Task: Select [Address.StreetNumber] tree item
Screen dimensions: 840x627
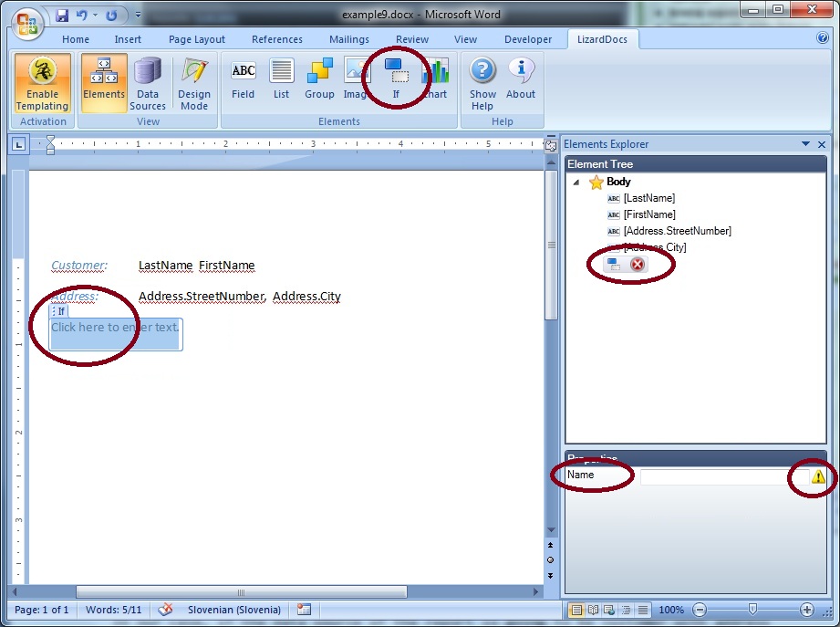Action: [677, 231]
